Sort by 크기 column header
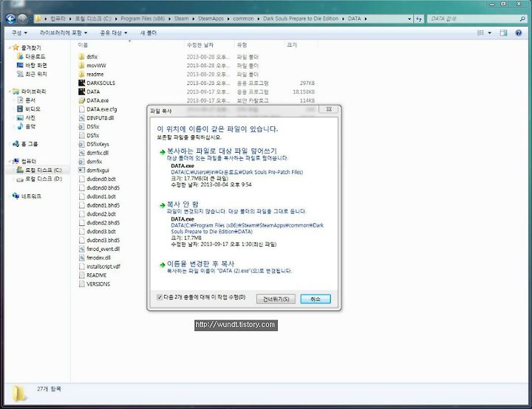This screenshot has height=409, width=532. [x=292, y=45]
